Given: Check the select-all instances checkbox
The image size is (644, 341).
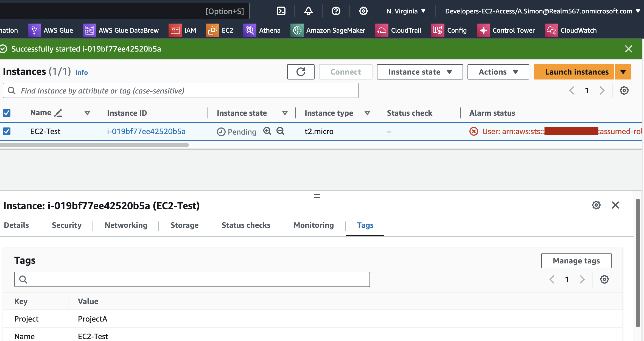Looking at the screenshot, I should [x=7, y=113].
